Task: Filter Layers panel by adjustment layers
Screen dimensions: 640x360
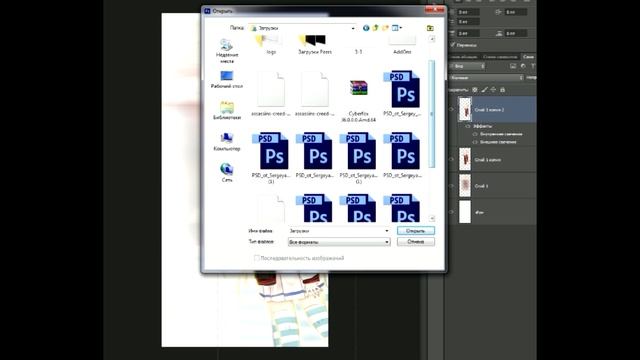Action: 523,66
